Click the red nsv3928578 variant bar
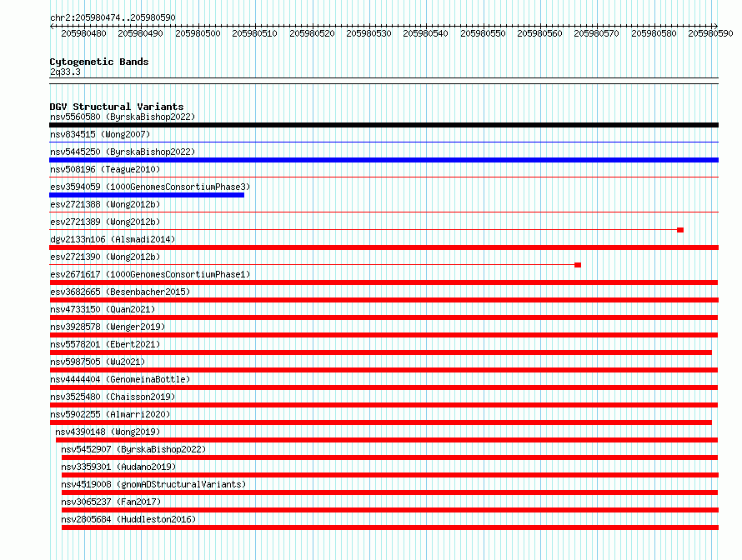742x560 pixels. (384, 335)
